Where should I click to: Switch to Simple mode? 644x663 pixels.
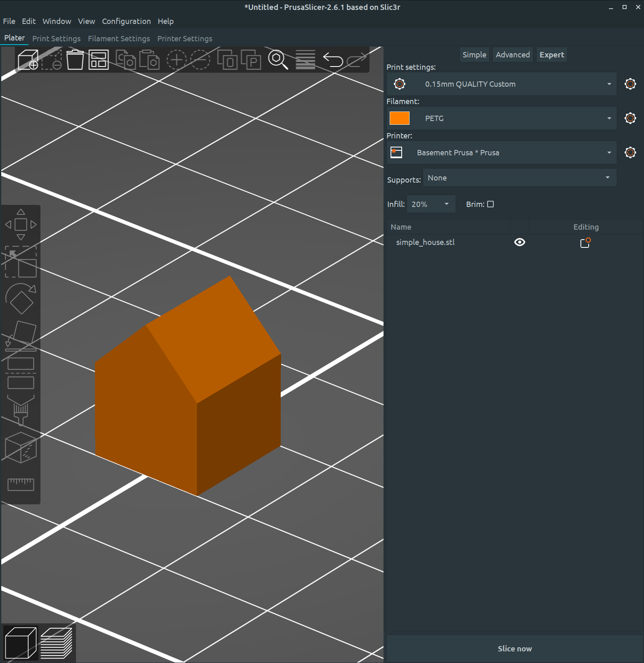coord(474,55)
